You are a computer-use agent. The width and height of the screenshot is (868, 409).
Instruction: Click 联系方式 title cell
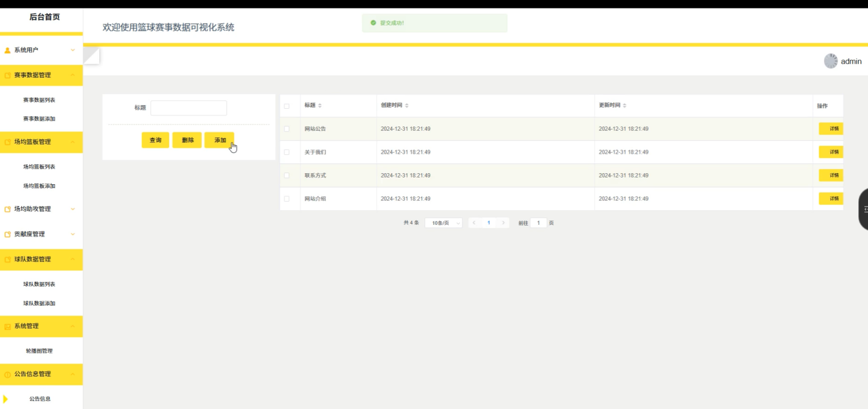pyautogui.click(x=315, y=176)
